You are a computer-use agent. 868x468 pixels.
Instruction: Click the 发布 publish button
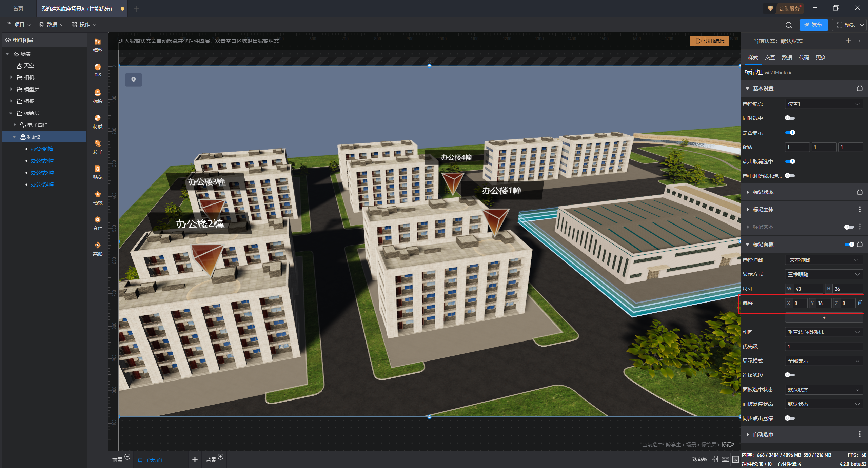tap(813, 25)
